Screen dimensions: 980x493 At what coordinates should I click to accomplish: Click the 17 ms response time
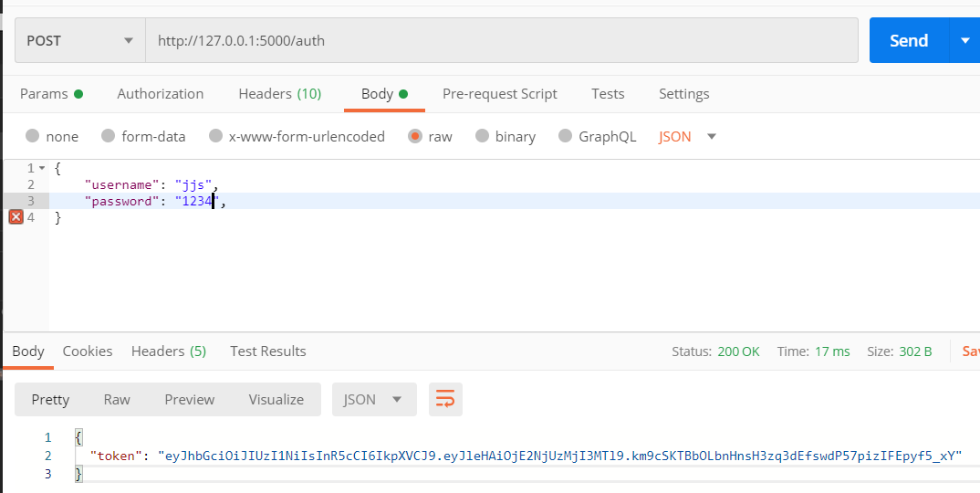point(832,351)
